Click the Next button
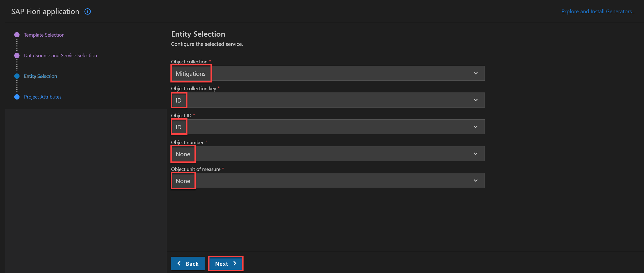This screenshot has height=273, width=644. tap(226, 263)
